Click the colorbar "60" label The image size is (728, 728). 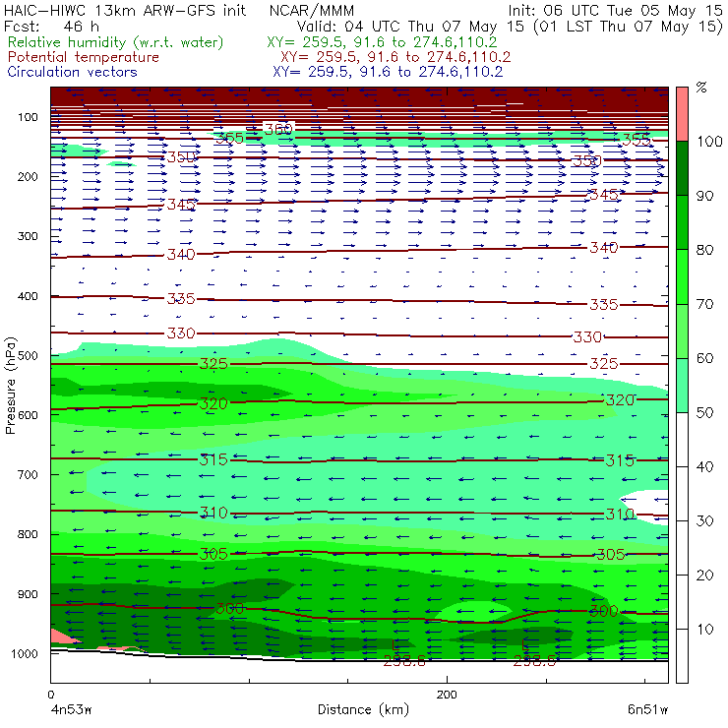(704, 358)
